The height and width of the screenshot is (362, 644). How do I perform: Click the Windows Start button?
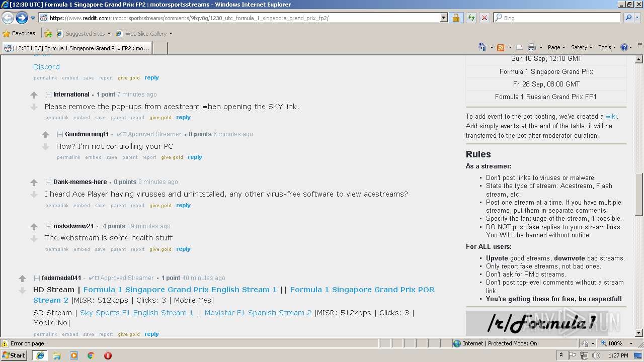click(x=14, y=355)
